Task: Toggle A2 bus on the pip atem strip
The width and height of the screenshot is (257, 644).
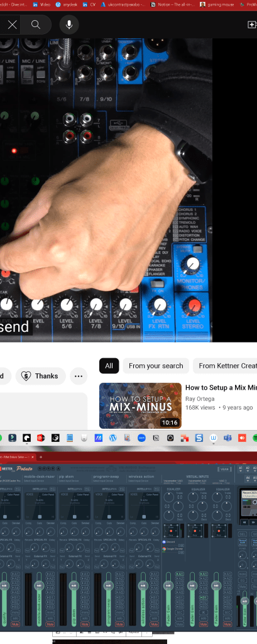Action: coord(84,579)
